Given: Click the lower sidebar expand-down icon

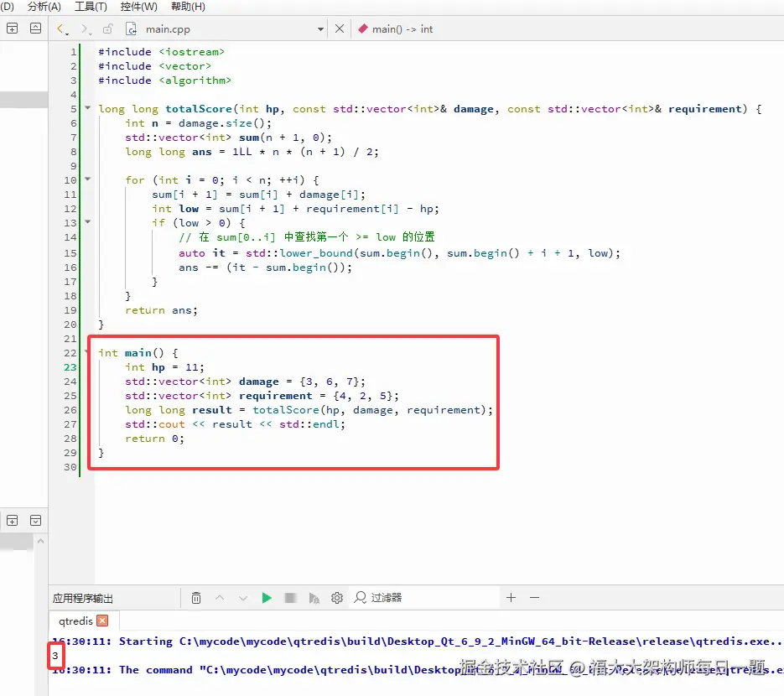Looking at the screenshot, I should (x=35, y=521).
